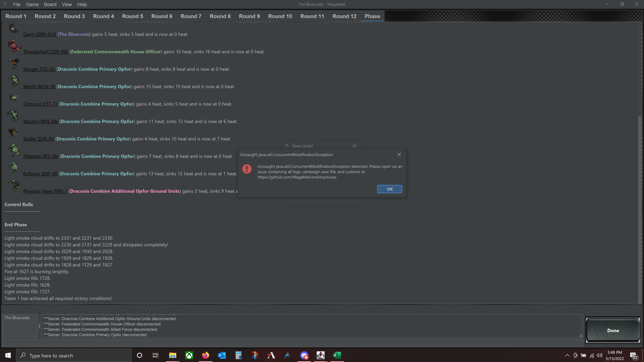Switch to the Round 6 tab
The width and height of the screenshot is (644, 362).
[x=162, y=16]
